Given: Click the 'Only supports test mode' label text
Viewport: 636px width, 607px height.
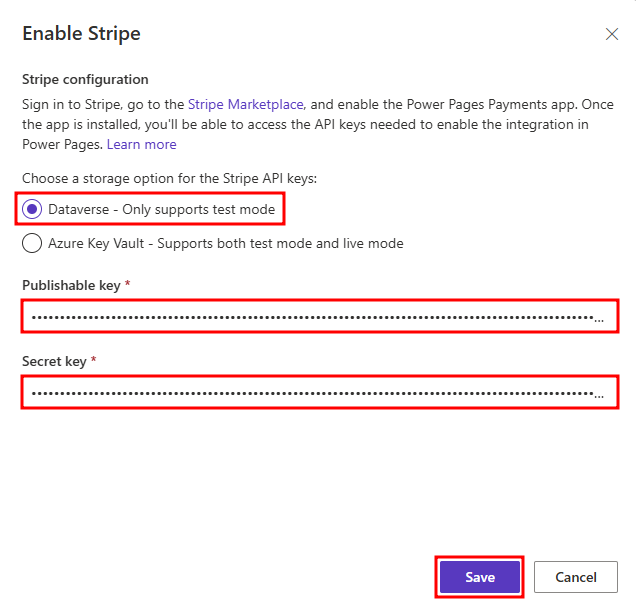Looking at the screenshot, I should tap(198, 209).
